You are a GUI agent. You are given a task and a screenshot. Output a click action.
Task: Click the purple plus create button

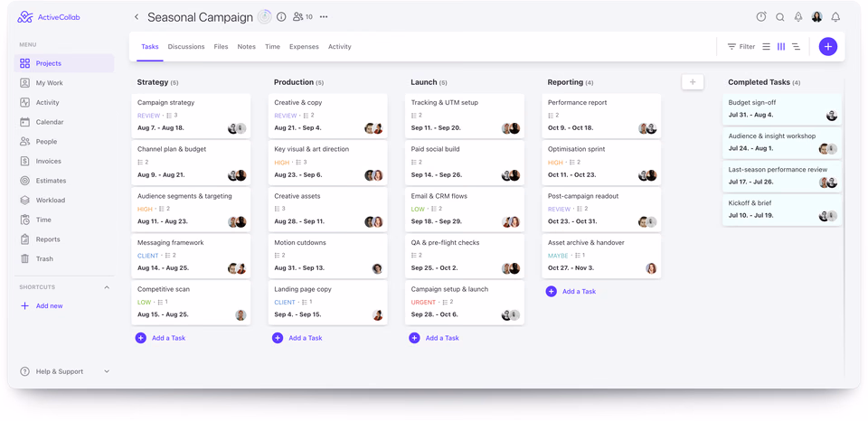[x=828, y=47]
